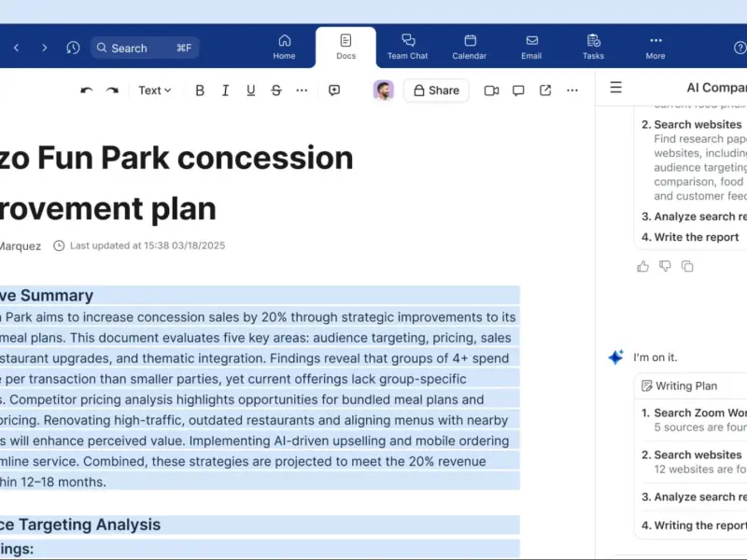Add a comment with the comment-plus icon

[x=334, y=91]
